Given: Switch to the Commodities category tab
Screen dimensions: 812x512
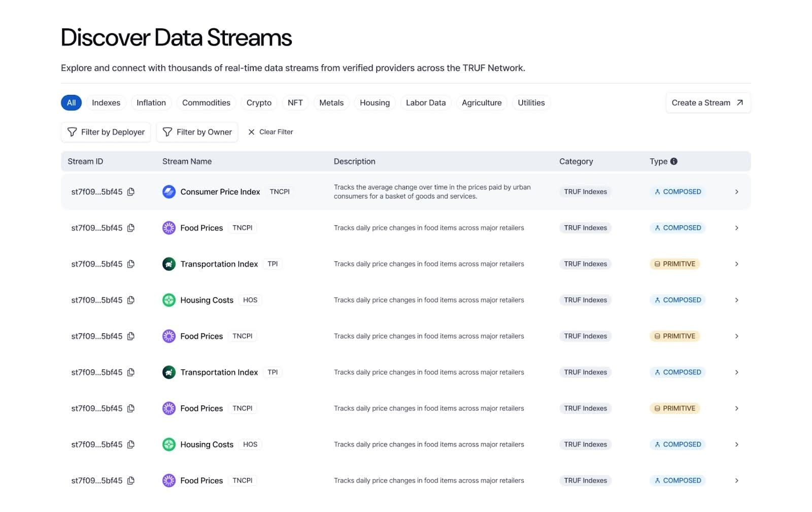Looking at the screenshot, I should pos(206,103).
